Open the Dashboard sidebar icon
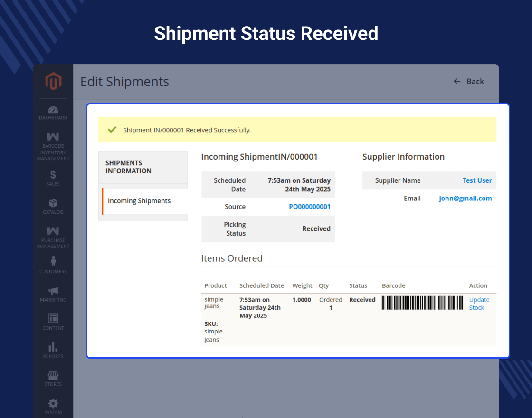The width and height of the screenshot is (532, 418). click(53, 110)
